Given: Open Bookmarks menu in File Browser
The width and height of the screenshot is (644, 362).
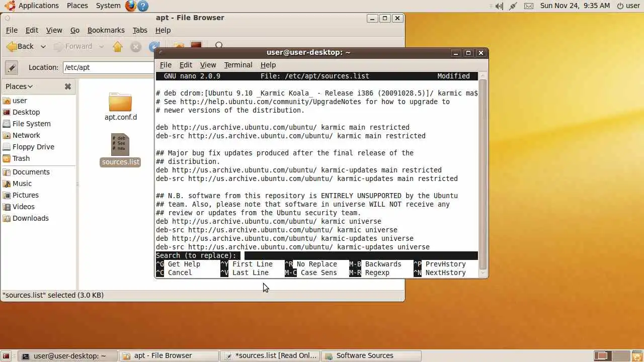Looking at the screenshot, I should (x=106, y=30).
